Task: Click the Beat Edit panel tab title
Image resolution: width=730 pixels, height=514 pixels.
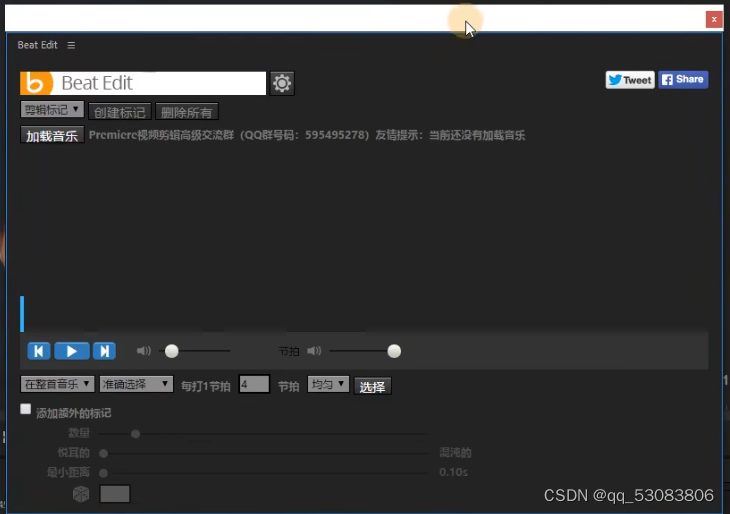Action: [37, 45]
